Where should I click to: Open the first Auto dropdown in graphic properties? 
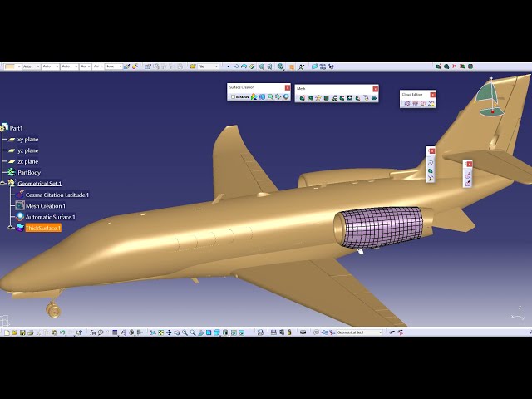click(32, 66)
